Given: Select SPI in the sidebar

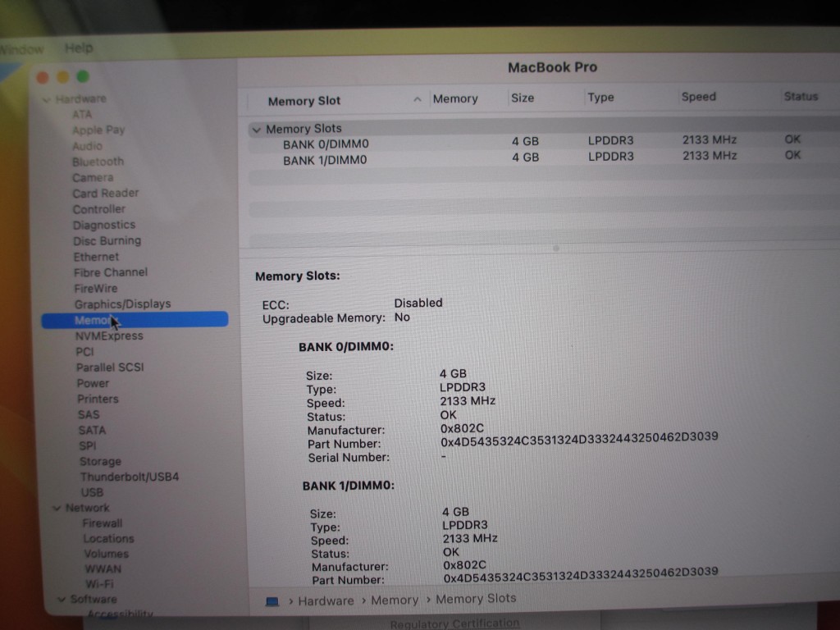Looking at the screenshot, I should (x=87, y=445).
